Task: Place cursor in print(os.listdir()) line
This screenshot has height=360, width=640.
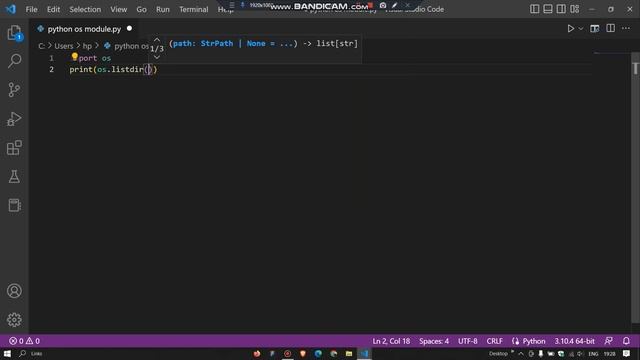Action: [x=113, y=69]
